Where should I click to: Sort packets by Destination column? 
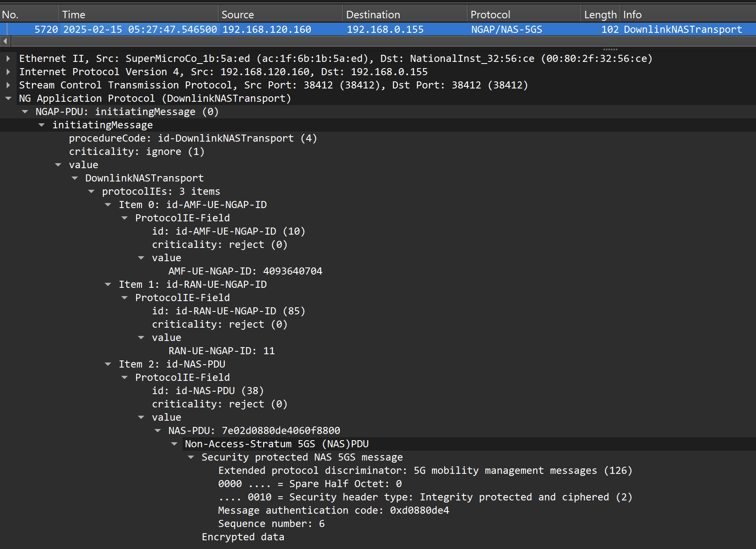tap(405, 15)
